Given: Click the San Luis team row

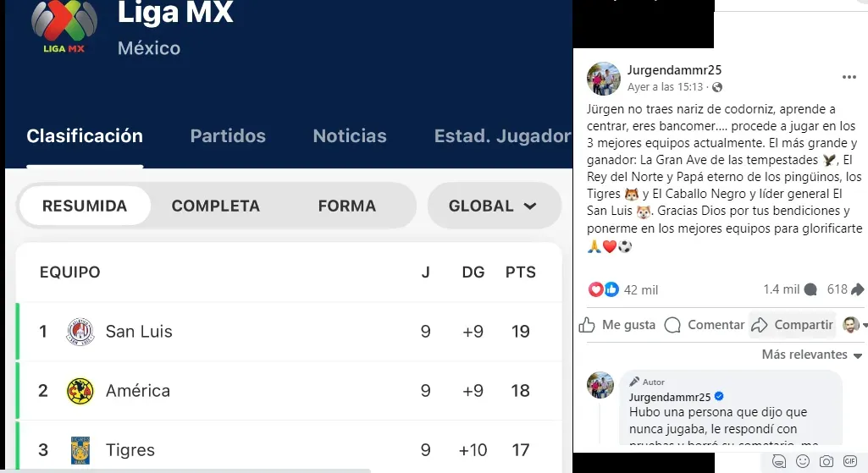Looking at the screenshot, I should pyautogui.click(x=290, y=332).
